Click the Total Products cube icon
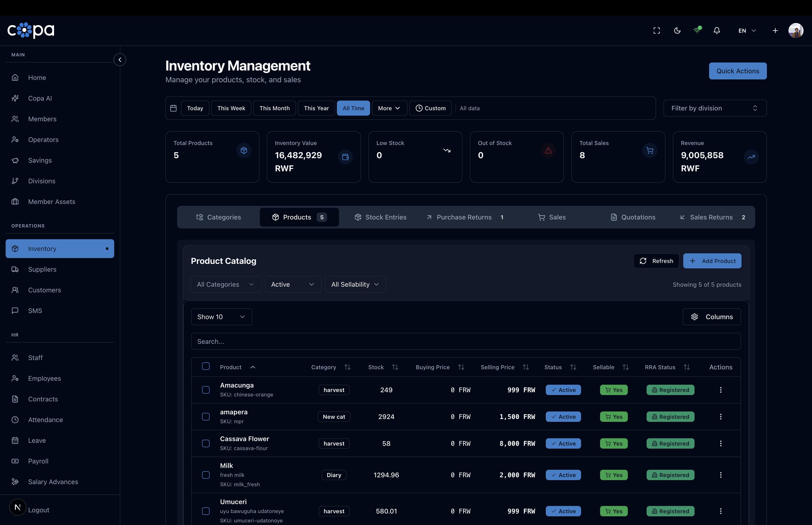 pos(244,150)
